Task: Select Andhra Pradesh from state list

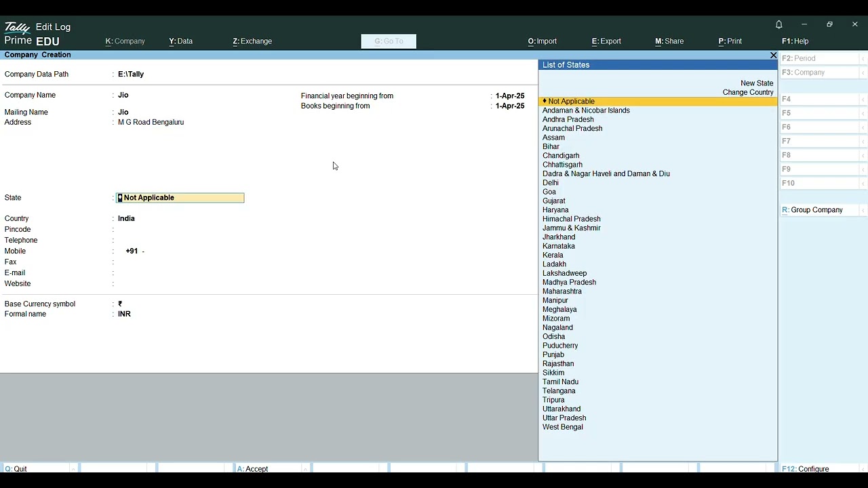Action: (x=568, y=119)
